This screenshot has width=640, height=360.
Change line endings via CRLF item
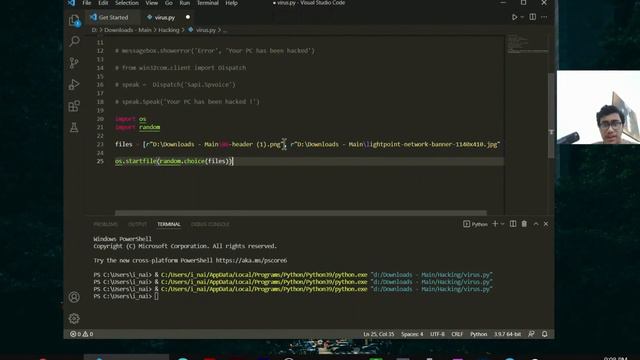(x=457, y=334)
